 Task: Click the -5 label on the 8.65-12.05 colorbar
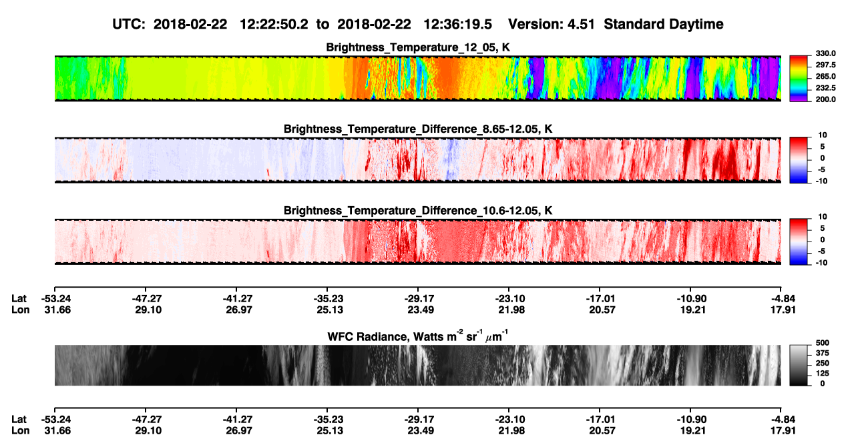(822, 169)
